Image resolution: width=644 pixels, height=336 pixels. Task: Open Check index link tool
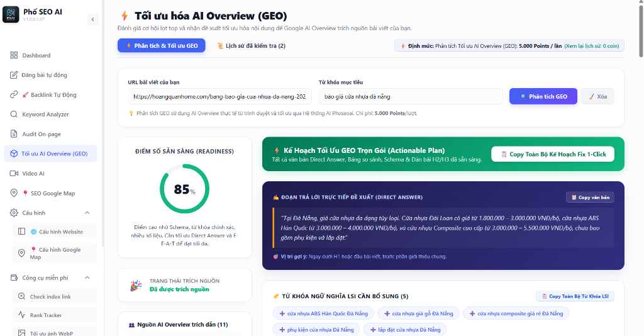pyautogui.click(x=55, y=296)
